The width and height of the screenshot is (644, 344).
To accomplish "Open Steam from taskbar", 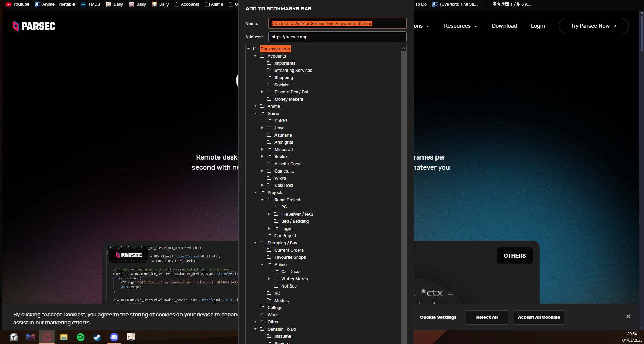I will coord(97,337).
